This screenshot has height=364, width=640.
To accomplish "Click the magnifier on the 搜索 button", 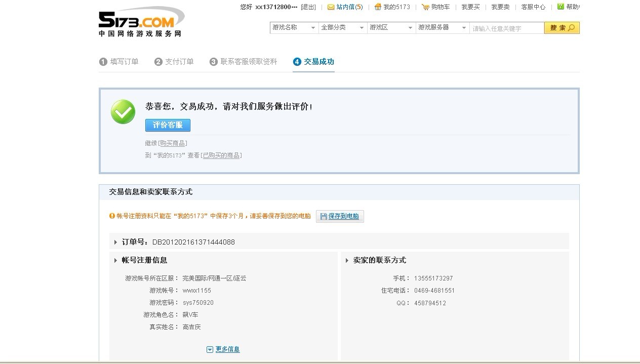I will click(x=570, y=28).
